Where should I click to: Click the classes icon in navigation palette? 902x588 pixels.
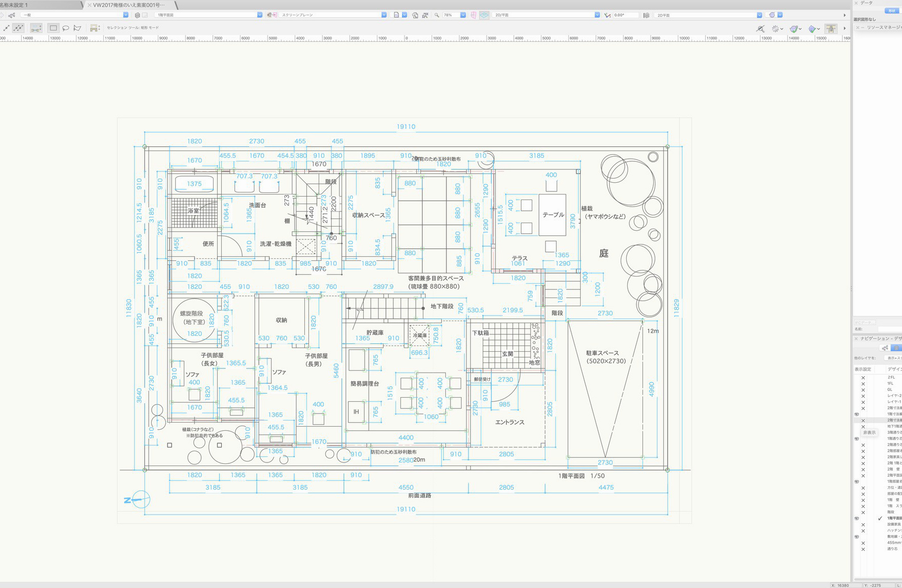point(885,348)
